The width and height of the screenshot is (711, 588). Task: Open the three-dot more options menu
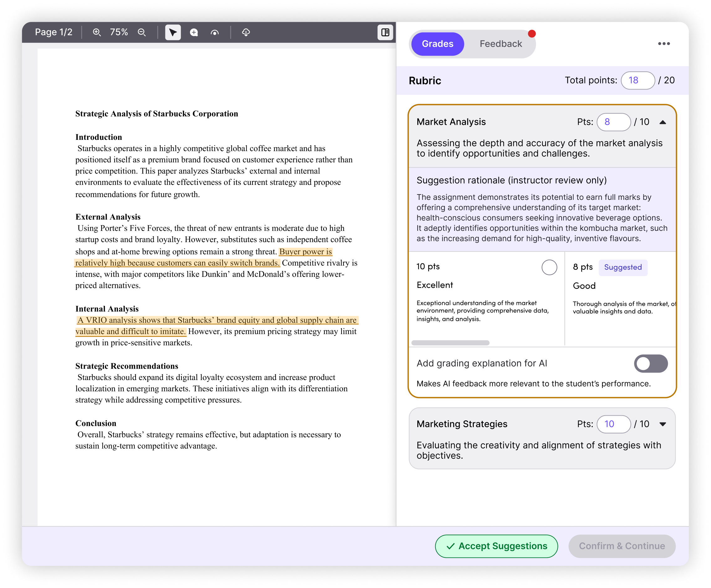(x=664, y=44)
